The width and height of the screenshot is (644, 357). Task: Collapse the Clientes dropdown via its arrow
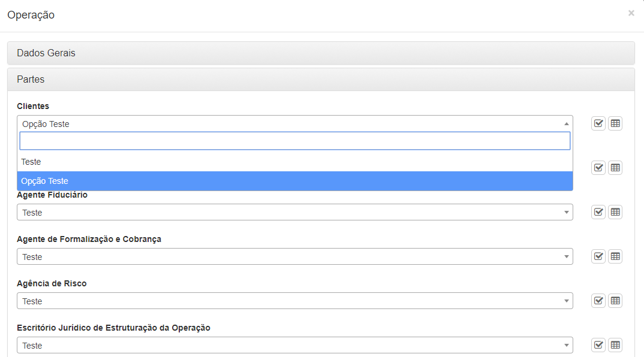566,123
